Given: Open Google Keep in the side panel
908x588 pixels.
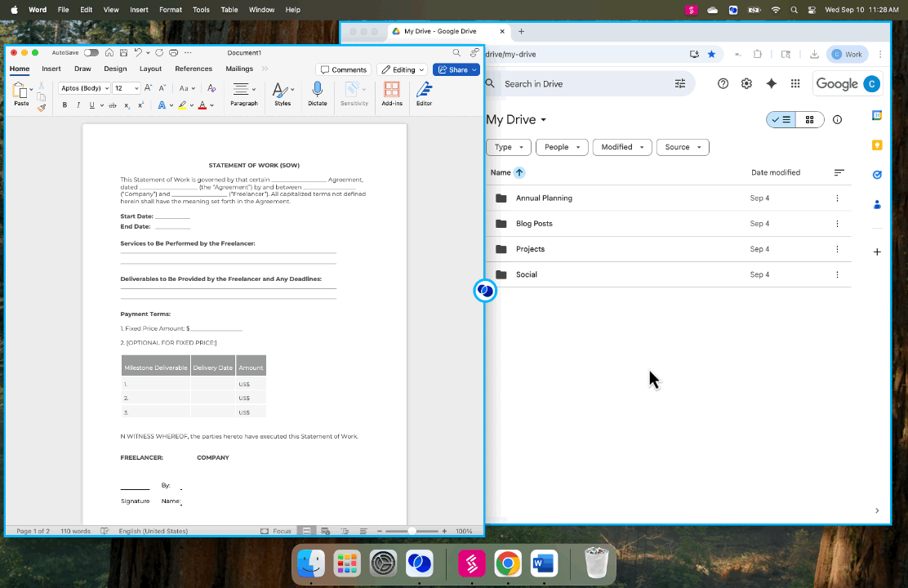Looking at the screenshot, I should [877, 145].
